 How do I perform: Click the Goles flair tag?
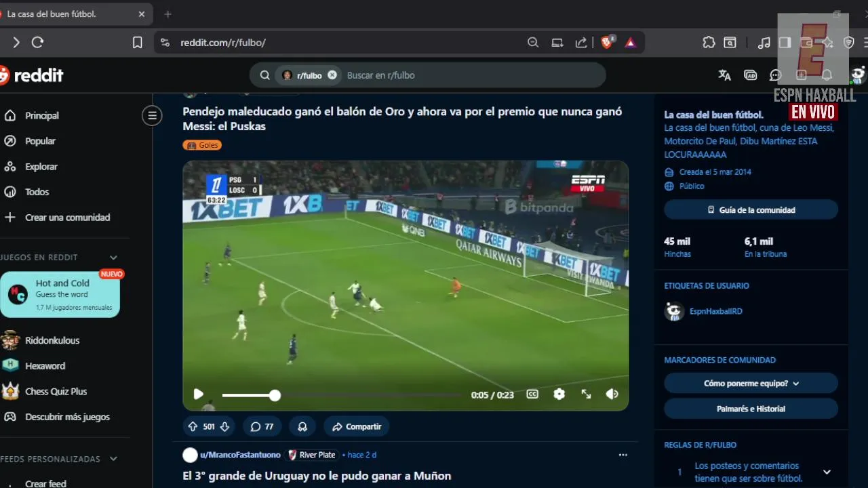(202, 145)
